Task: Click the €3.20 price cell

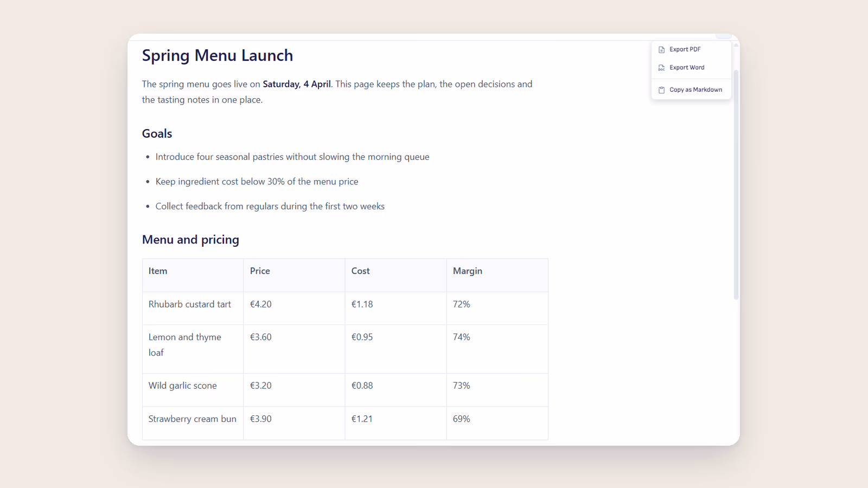Action: point(294,390)
